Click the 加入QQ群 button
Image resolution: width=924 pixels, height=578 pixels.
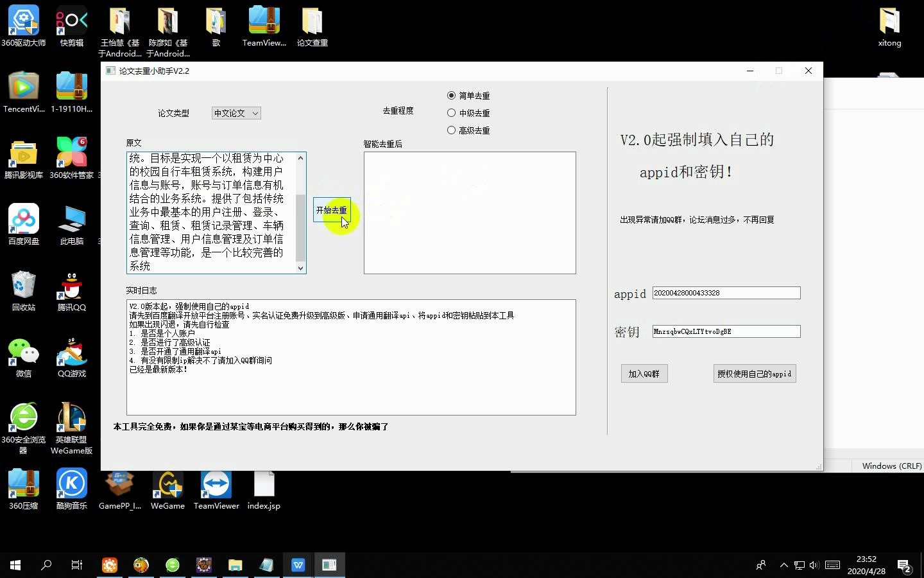[644, 374]
